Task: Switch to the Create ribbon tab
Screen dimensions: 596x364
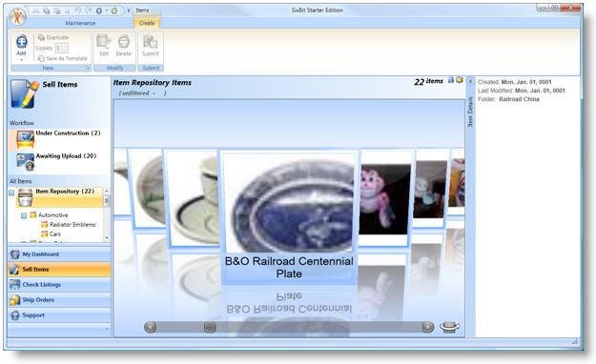Action: 147,23
